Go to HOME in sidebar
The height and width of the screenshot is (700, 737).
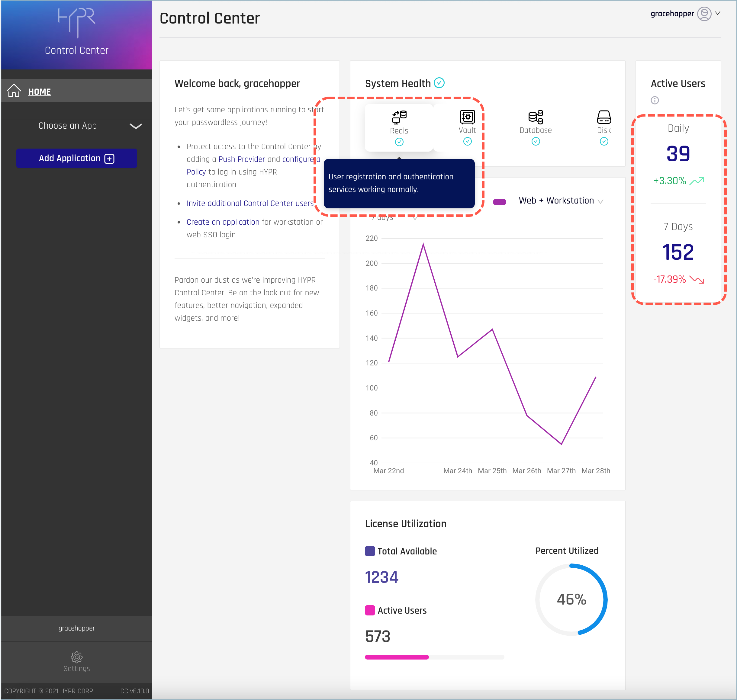coord(39,92)
